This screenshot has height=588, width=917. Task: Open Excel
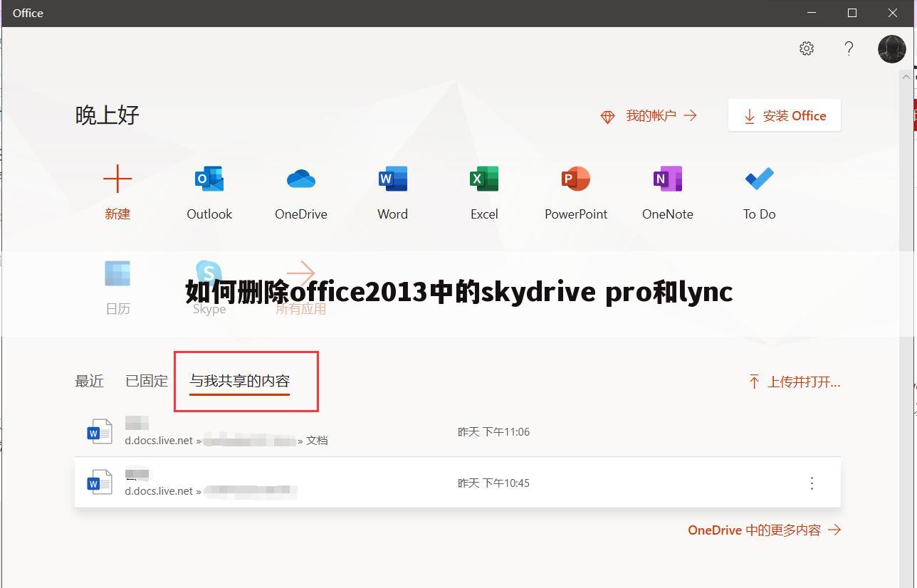pyautogui.click(x=483, y=179)
